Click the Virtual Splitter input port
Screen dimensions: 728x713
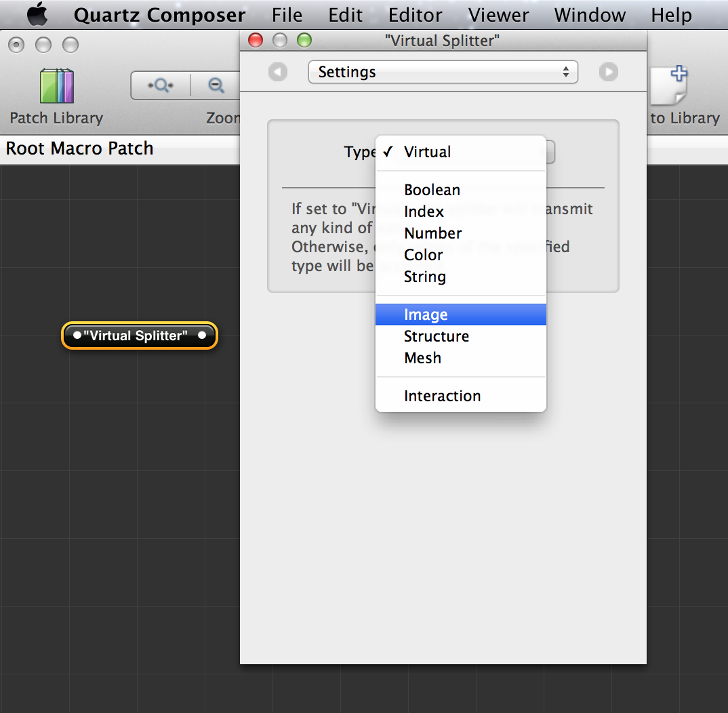(x=77, y=335)
